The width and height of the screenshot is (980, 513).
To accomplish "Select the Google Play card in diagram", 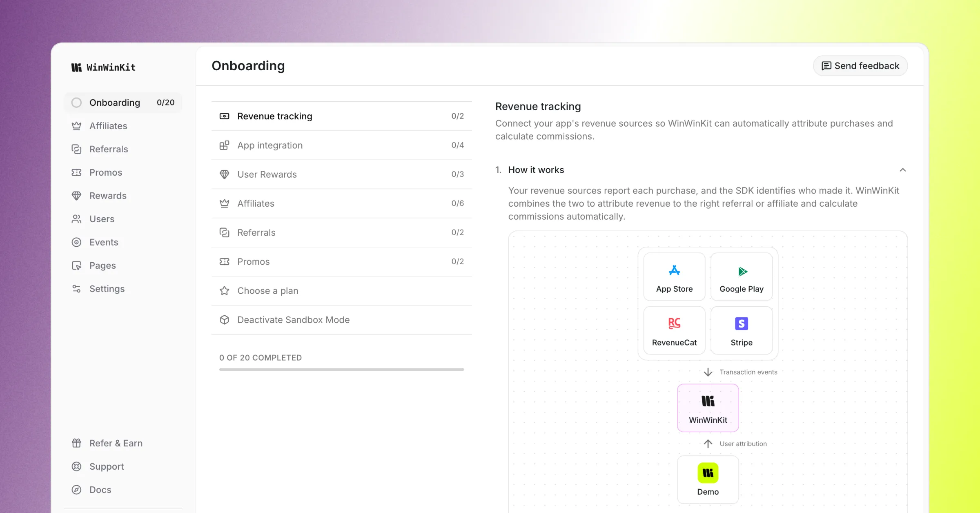I will [741, 277].
